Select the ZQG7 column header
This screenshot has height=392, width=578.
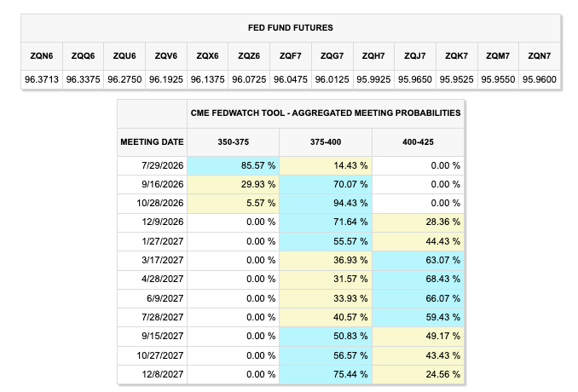[x=332, y=56]
